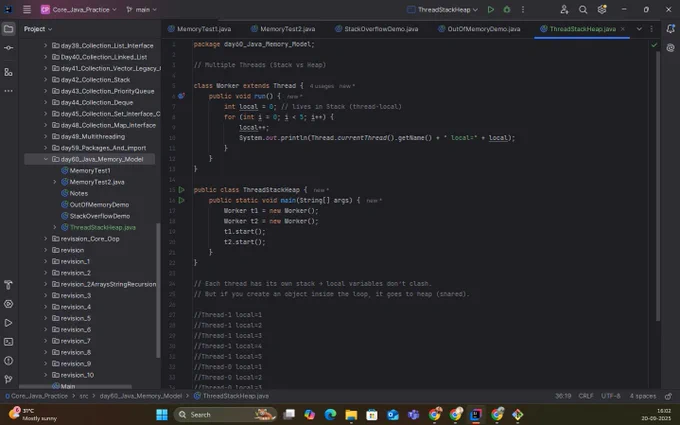
Task: Open Microsoft Edge from taskbar
Action: coord(330,415)
